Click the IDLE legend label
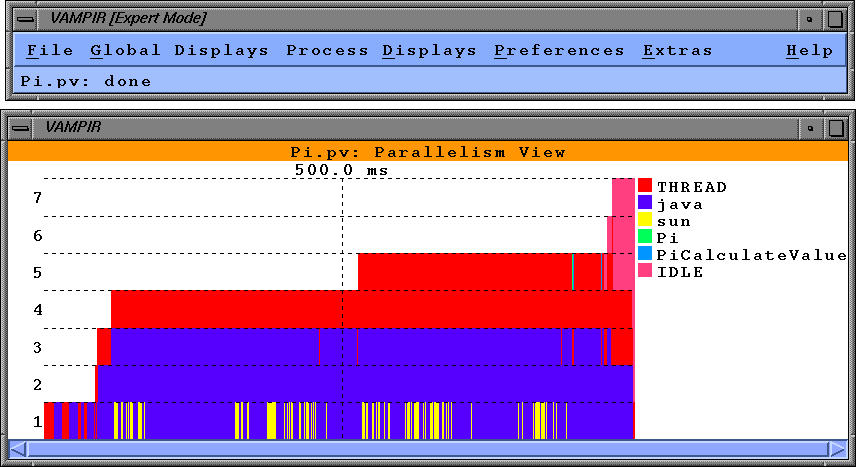The height and width of the screenshot is (467, 856). [680, 272]
